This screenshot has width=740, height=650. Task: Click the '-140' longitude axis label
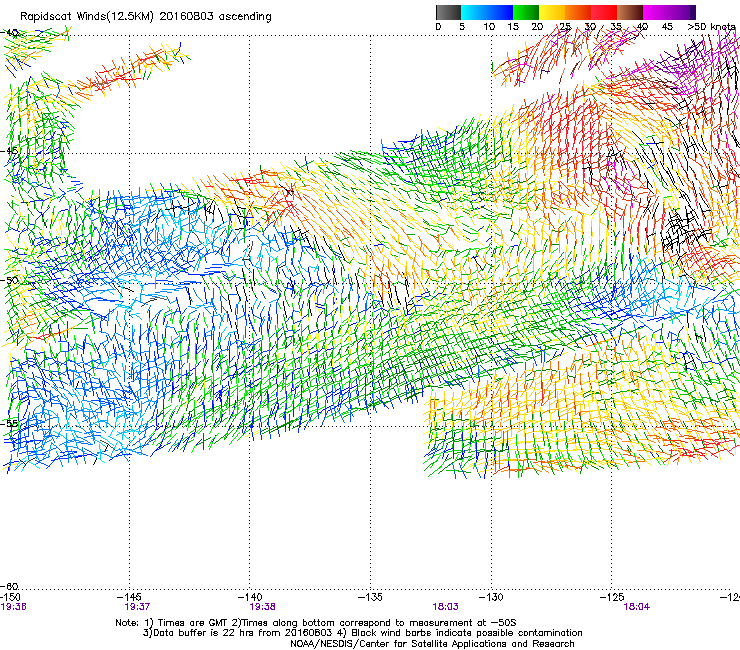tap(250, 598)
